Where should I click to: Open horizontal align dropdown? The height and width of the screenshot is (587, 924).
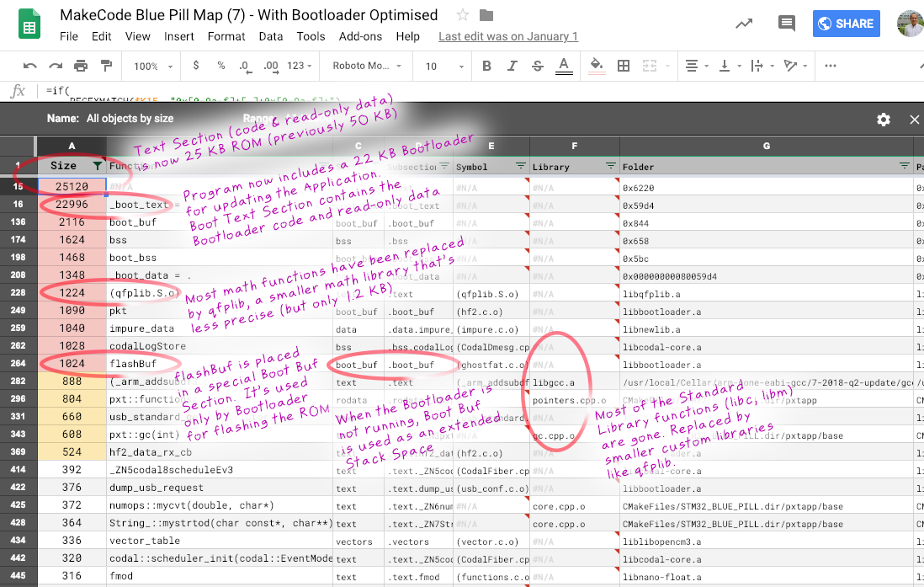click(x=697, y=66)
